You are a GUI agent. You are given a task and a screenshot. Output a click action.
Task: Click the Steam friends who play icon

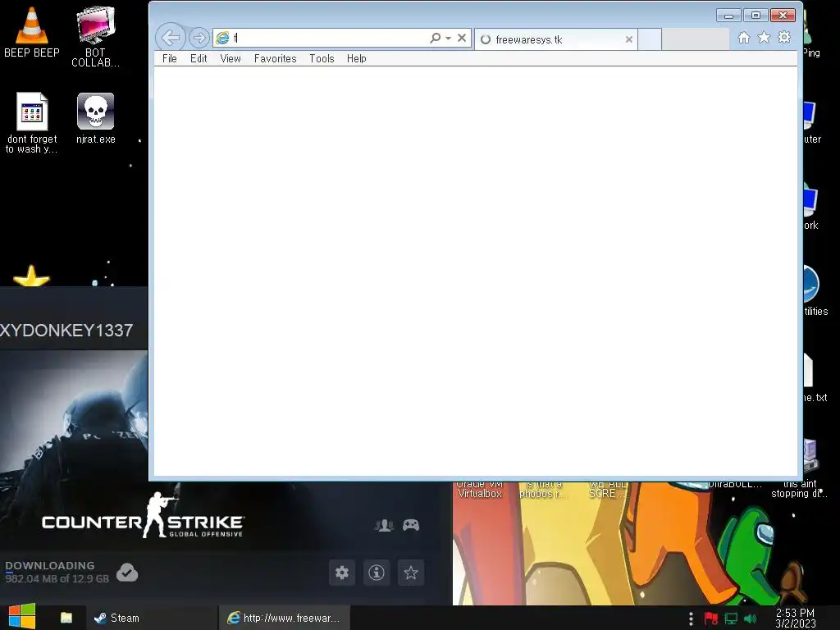coord(384,525)
